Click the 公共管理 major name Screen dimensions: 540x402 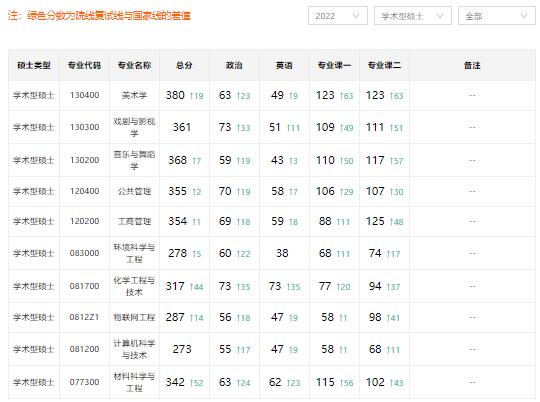(134, 191)
